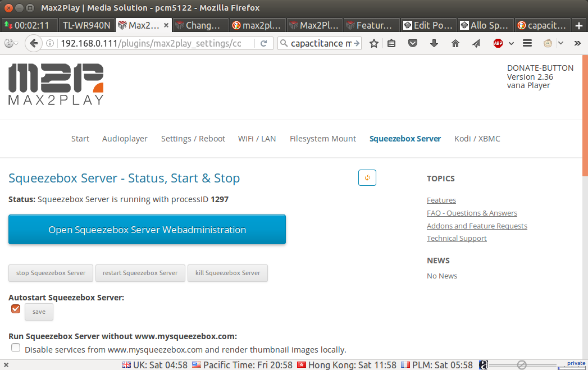Switch to the 'max2pl...' browser tab
The width and height of the screenshot is (588, 370).
[258, 25]
